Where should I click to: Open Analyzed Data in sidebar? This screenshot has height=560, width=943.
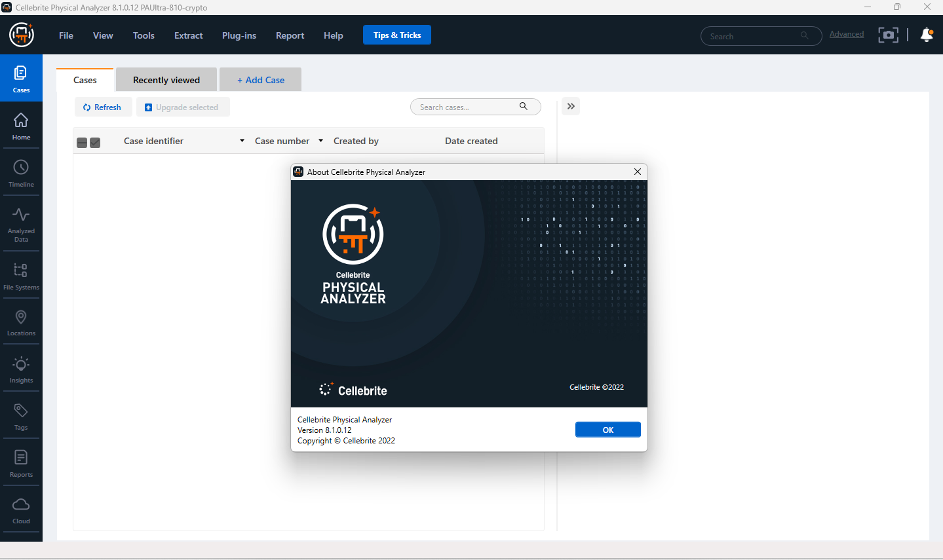21,225
